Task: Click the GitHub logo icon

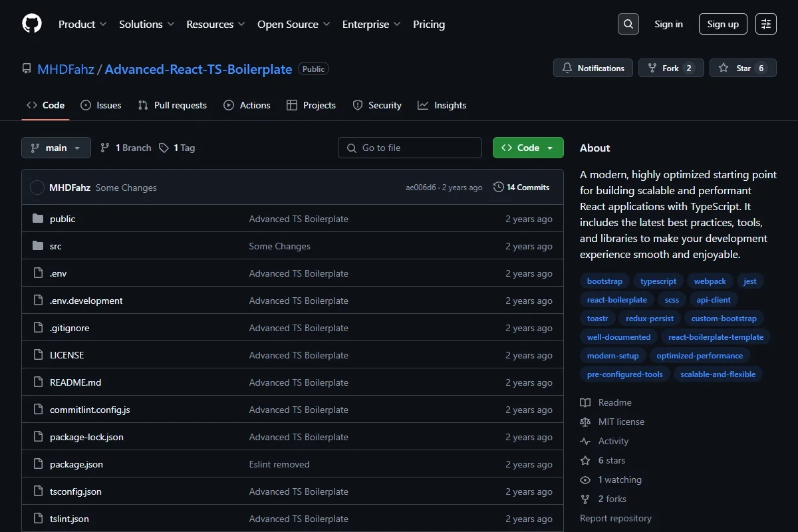Action: 32,24
